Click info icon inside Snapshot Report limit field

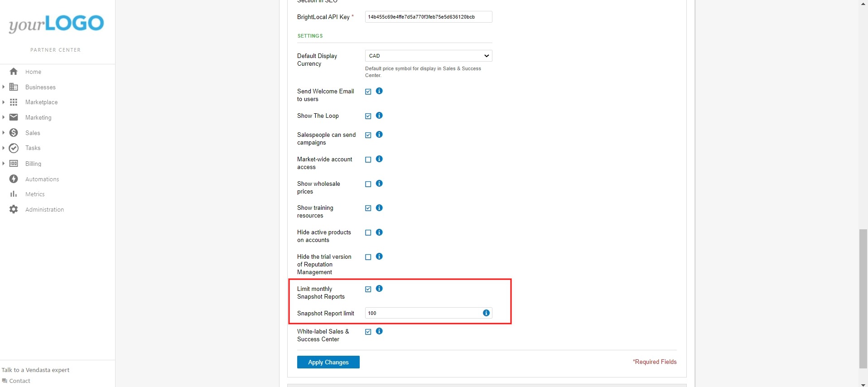[x=486, y=313]
